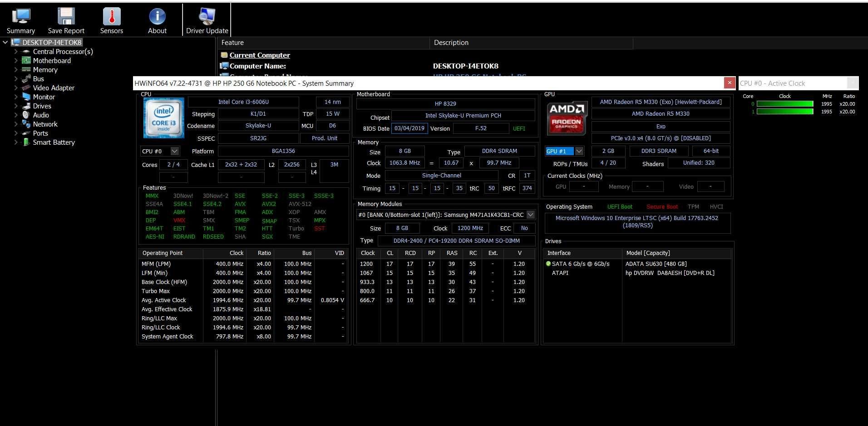868x426 pixels.
Task: Click the hp DVDRW DA8AESH drive entry
Action: [x=670, y=273]
